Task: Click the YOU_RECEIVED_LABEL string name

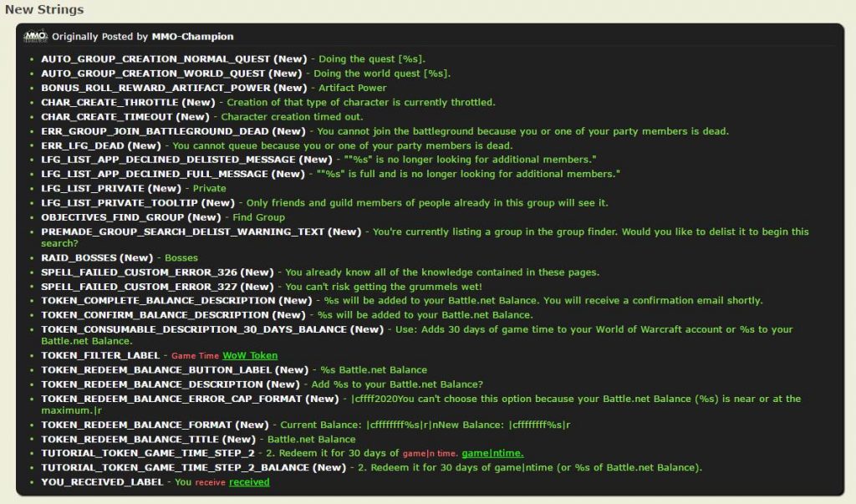Action: click(102, 482)
